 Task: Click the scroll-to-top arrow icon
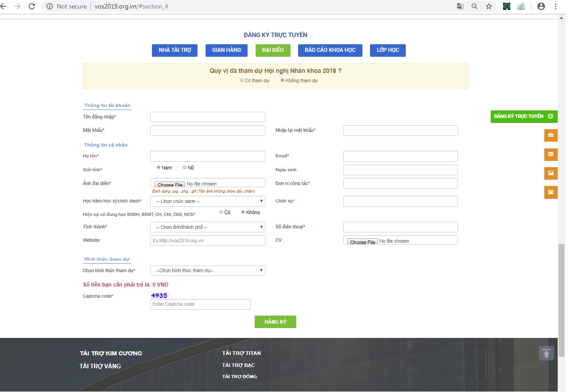pyautogui.click(x=547, y=353)
